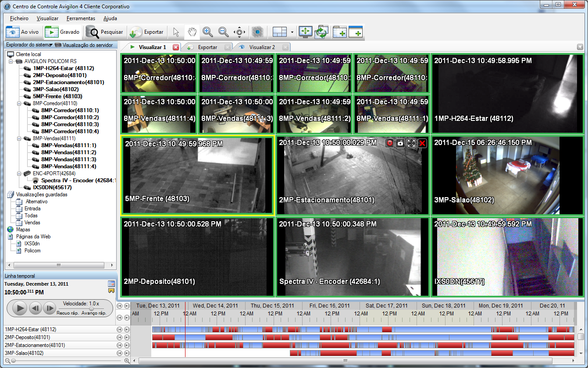Image resolution: width=588 pixels, height=368 pixels.
Task: Collapse the 8MP-Corredor(48110) tree node
Action: 19,103
